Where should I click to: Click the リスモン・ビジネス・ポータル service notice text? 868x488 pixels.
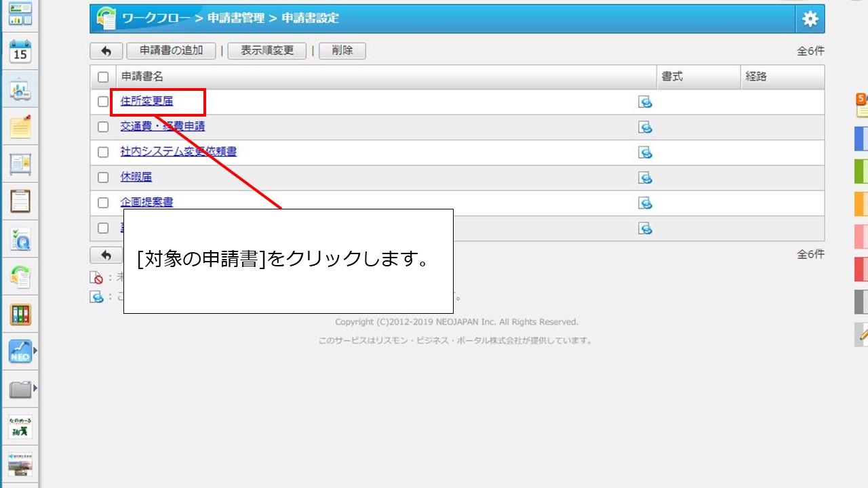click(456, 341)
